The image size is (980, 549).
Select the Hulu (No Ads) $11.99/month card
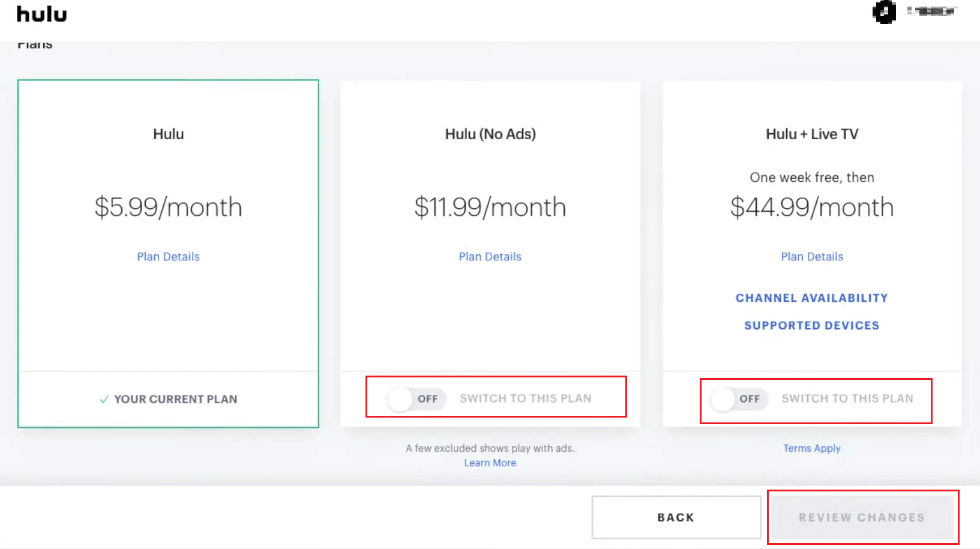(490, 254)
